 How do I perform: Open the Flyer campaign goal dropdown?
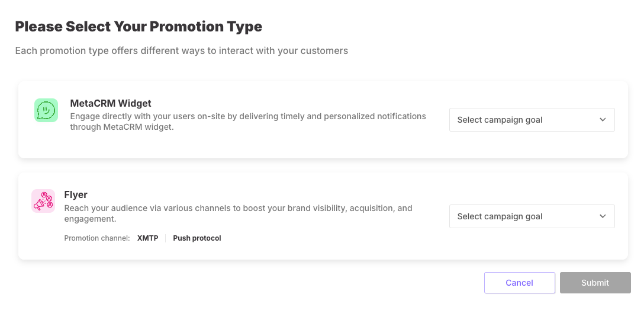click(x=532, y=216)
